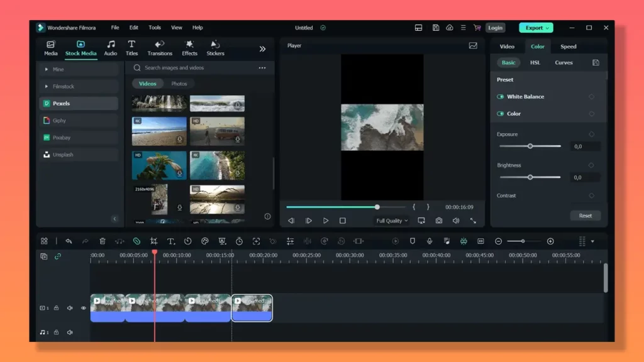Switch to the Speed properties tab
Image resolution: width=644 pixels, height=362 pixels.
tap(569, 47)
